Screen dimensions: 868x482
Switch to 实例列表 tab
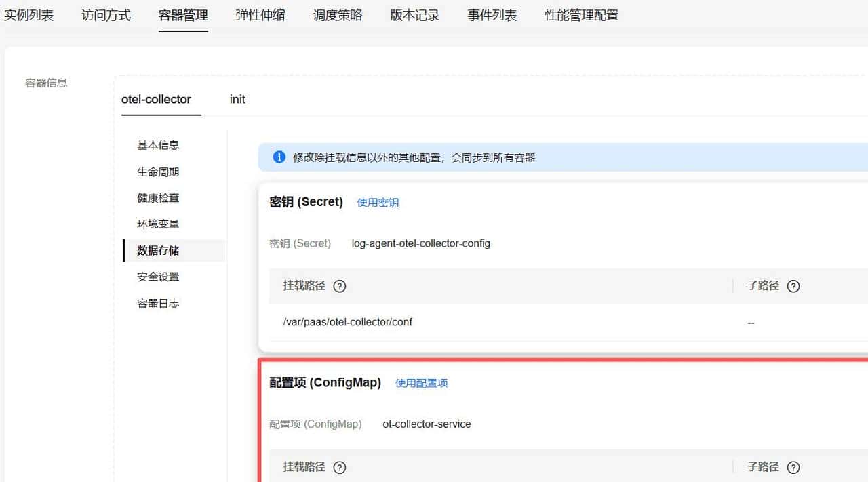tap(29, 14)
